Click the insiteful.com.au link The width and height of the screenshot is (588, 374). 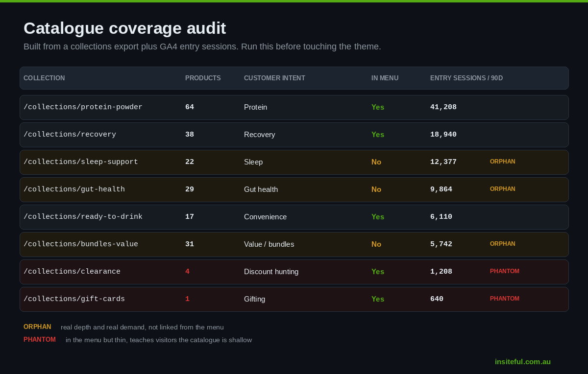click(x=522, y=362)
